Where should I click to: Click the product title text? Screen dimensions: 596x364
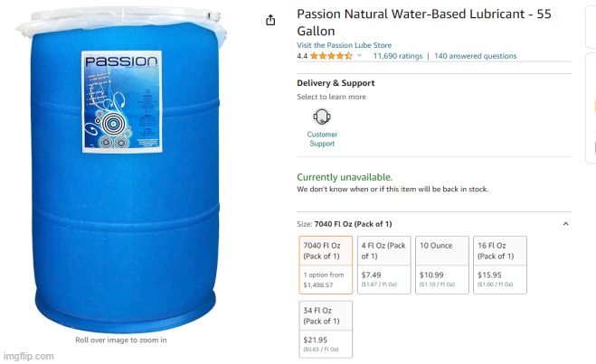coord(424,23)
